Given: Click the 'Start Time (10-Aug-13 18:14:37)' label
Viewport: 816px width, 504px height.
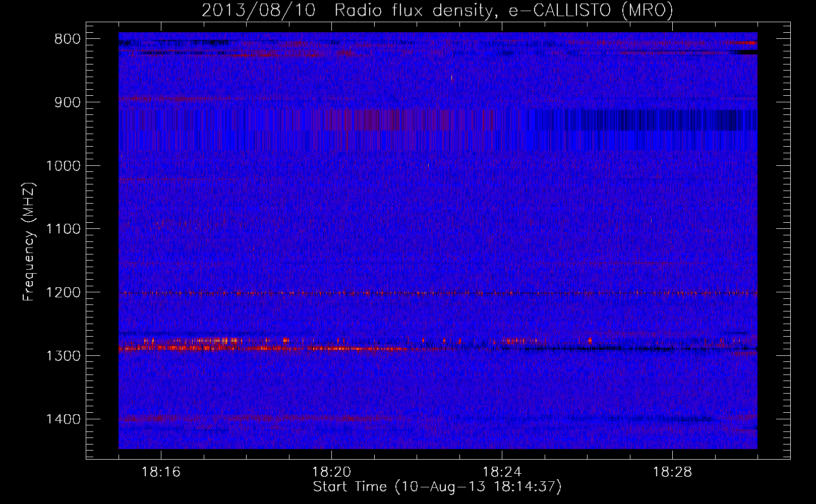Looking at the screenshot, I should (x=437, y=487).
